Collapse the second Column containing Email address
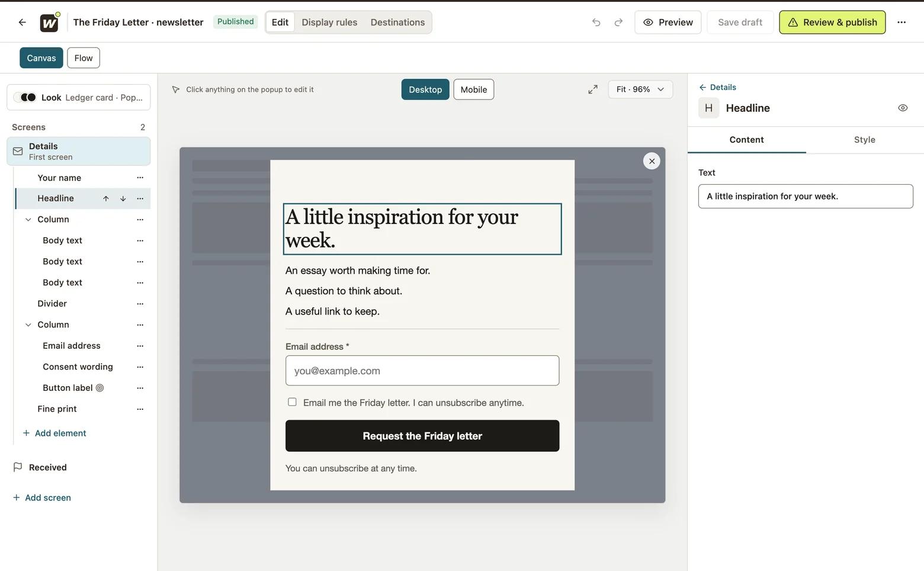924x571 pixels. [28, 325]
